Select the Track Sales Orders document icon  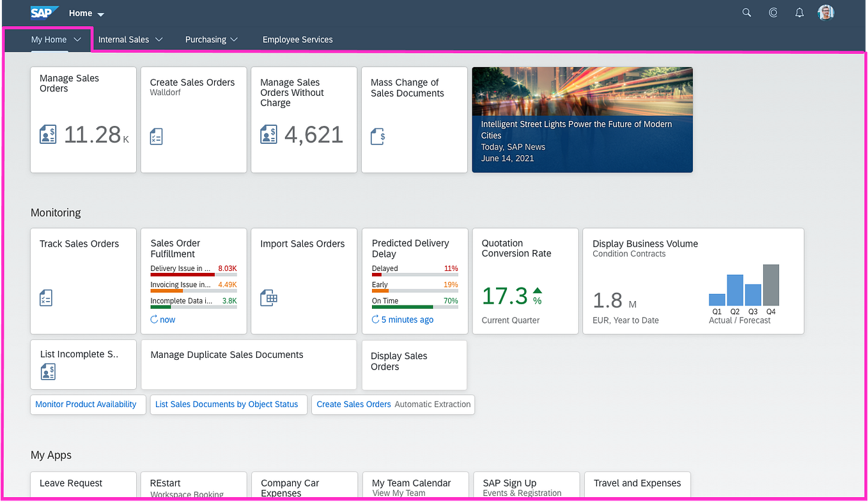coord(45,297)
